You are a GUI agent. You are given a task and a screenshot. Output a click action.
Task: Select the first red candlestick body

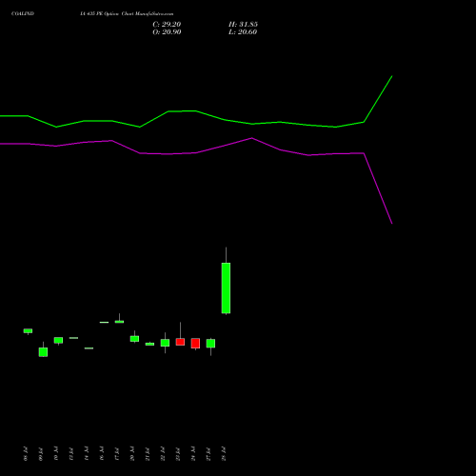coord(180,342)
